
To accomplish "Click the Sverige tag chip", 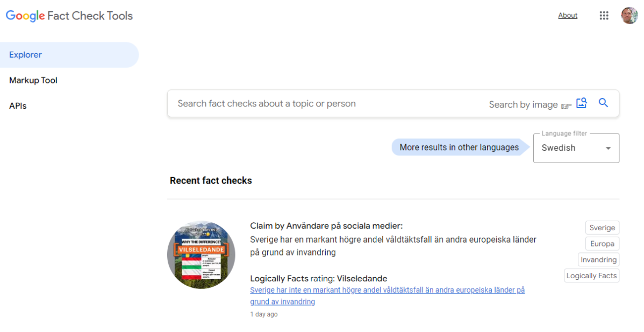I will [x=602, y=228].
